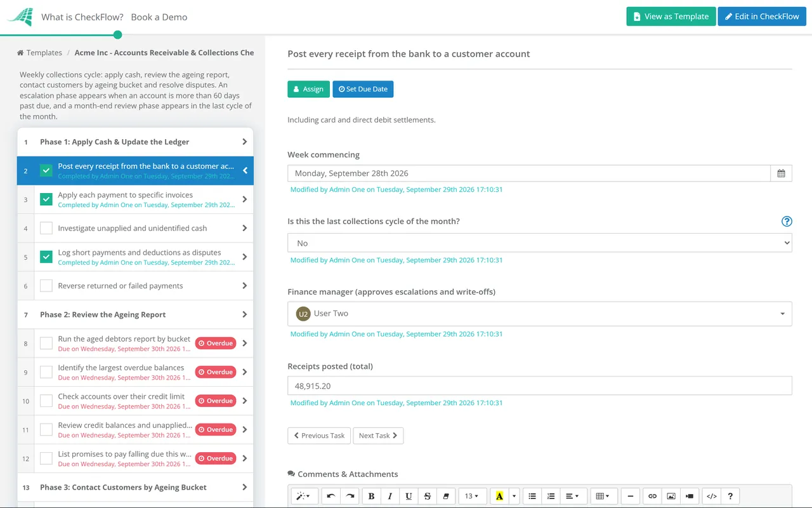Uncheck 'Log short payments and deductions' task
812x508 pixels.
[x=46, y=257]
